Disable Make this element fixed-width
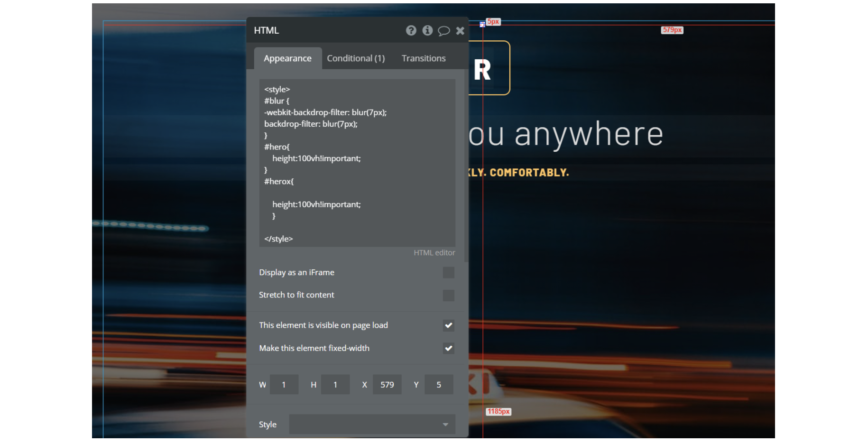868x443 pixels. point(448,348)
